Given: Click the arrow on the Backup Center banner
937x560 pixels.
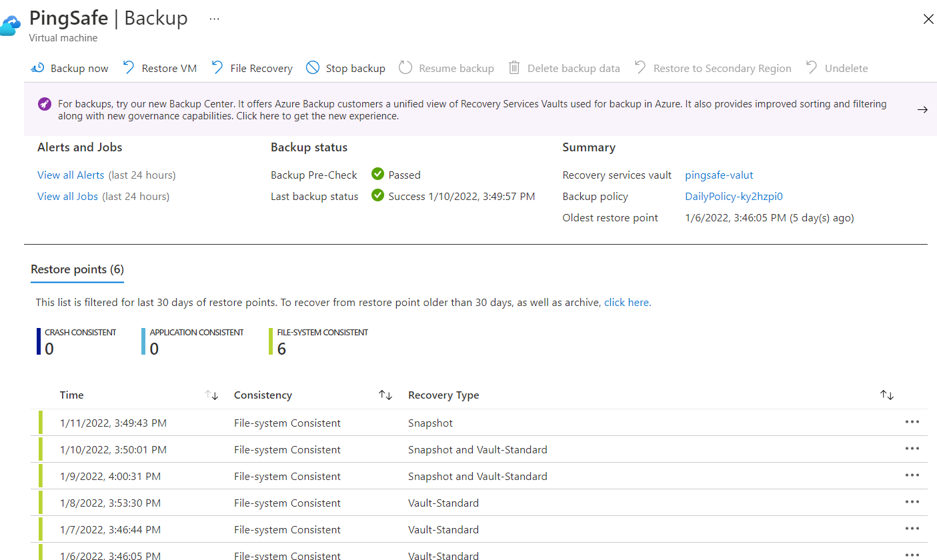Looking at the screenshot, I should click(x=922, y=110).
